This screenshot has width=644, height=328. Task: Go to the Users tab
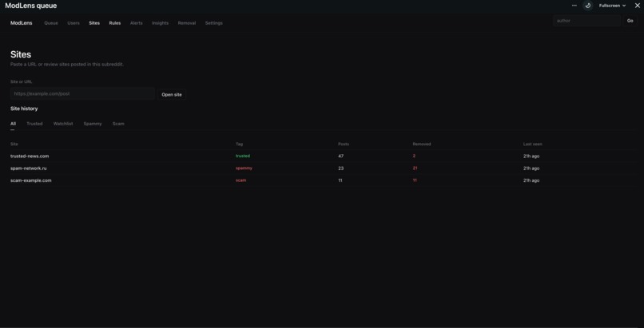point(74,23)
